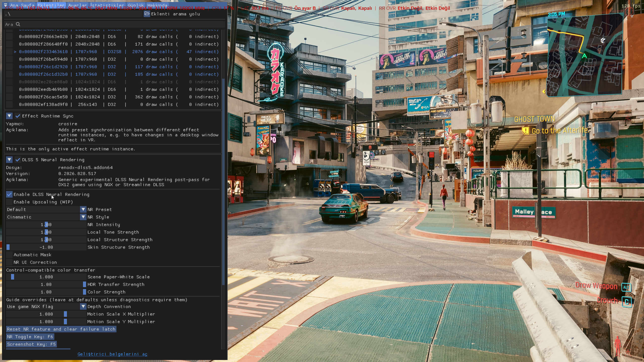Click the Screenshot Key: F5 button

click(x=31, y=344)
